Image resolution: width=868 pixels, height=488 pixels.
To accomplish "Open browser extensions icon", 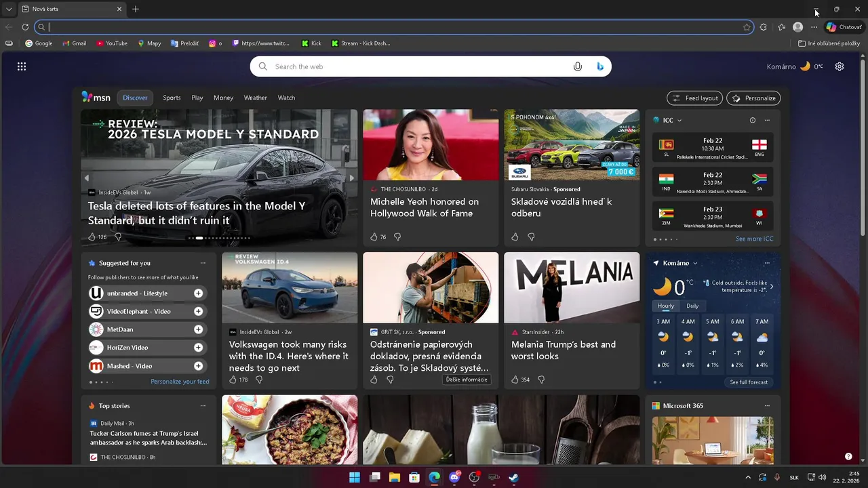I will (x=764, y=27).
